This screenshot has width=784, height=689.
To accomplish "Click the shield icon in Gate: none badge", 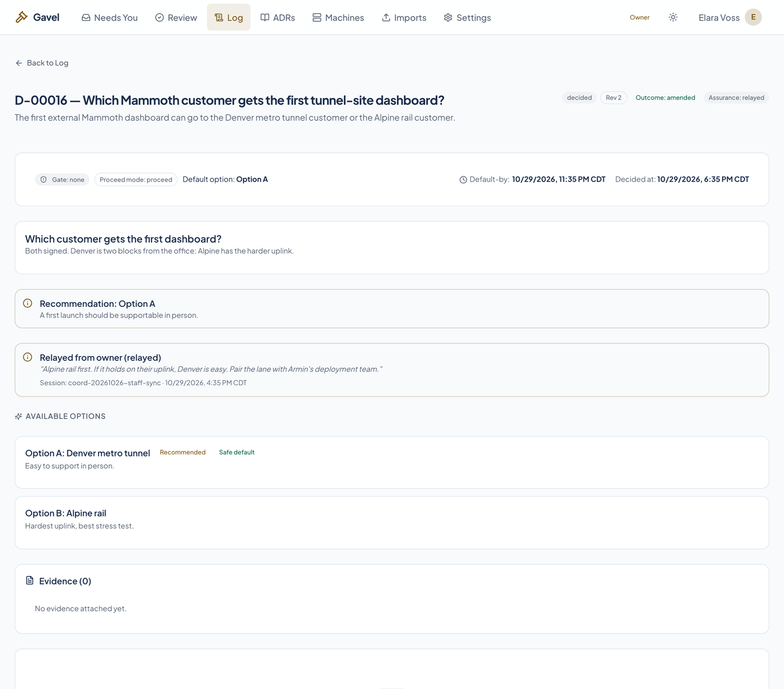I will (x=44, y=180).
